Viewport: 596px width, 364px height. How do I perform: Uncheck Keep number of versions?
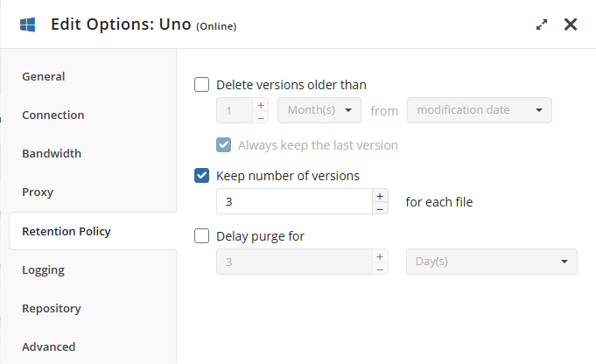(x=202, y=176)
